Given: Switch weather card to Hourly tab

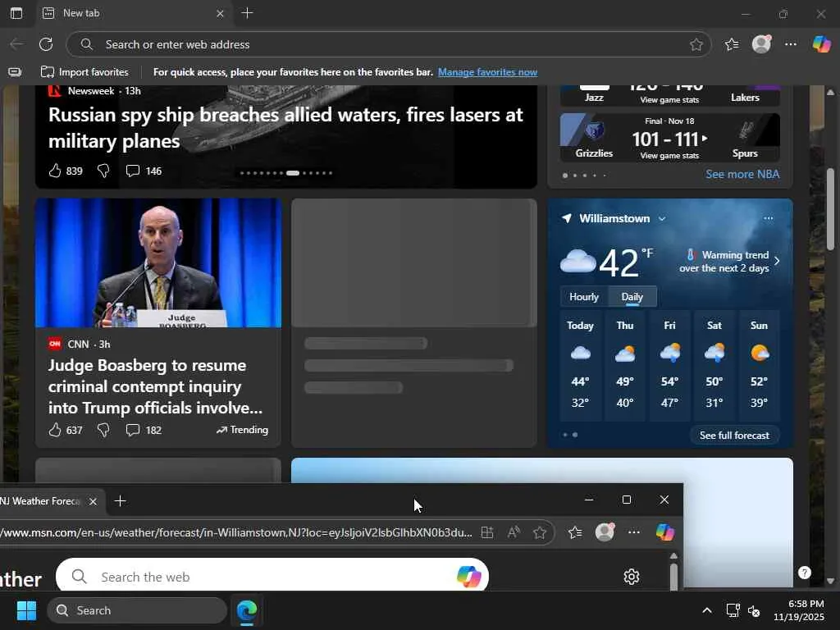Looking at the screenshot, I should pyautogui.click(x=584, y=297).
